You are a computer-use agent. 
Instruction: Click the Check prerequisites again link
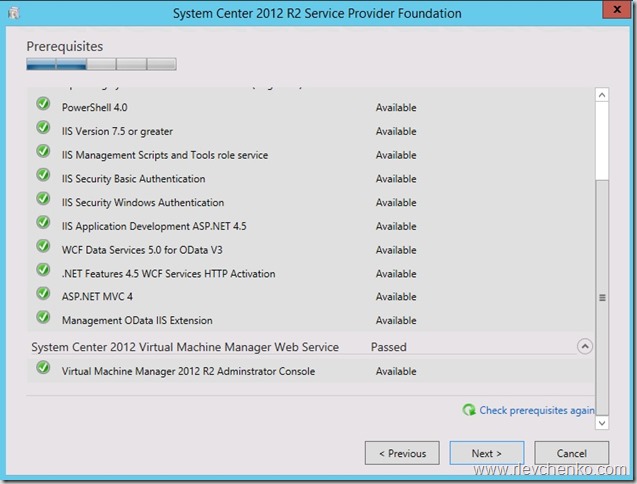click(536, 410)
